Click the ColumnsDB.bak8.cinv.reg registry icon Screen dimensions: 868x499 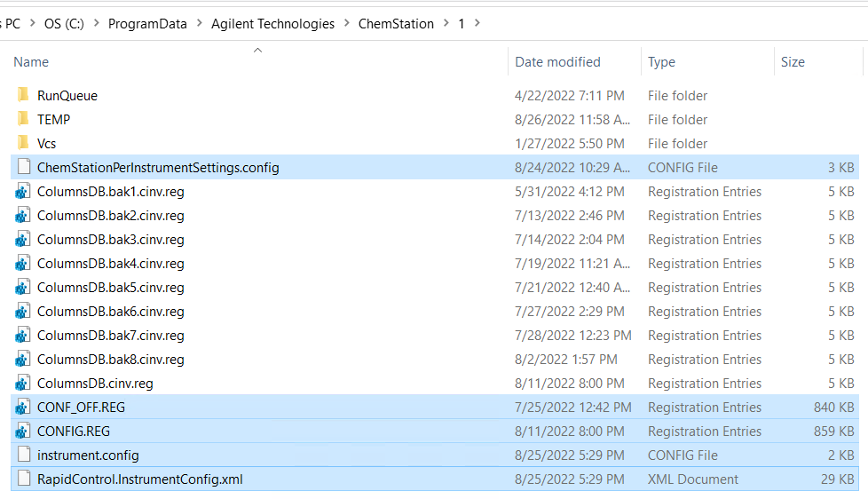(x=22, y=359)
